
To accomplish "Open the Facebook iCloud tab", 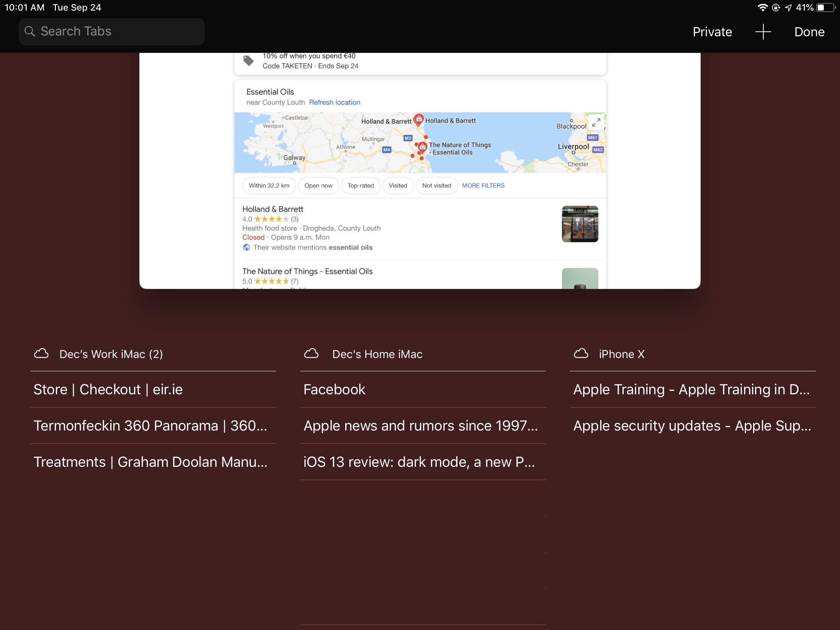I will pos(423,390).
